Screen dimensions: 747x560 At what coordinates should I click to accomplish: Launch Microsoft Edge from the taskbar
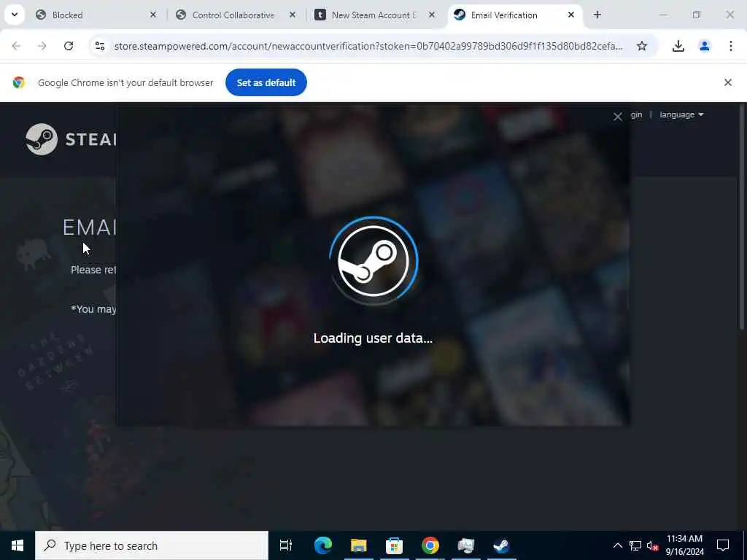(x=322, y=545)
